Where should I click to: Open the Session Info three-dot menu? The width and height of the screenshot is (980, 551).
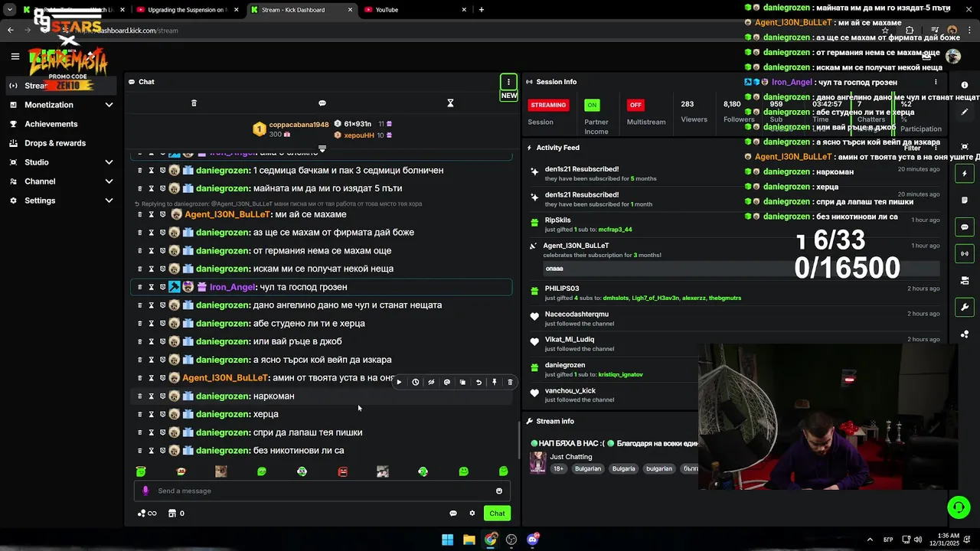935,82
